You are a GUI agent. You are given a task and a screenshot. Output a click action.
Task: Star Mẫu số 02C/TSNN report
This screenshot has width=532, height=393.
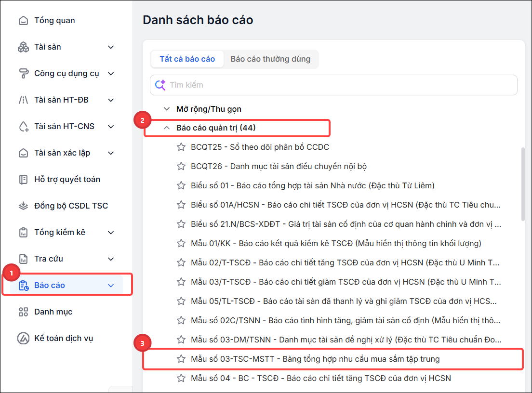(x=181, y=320)
